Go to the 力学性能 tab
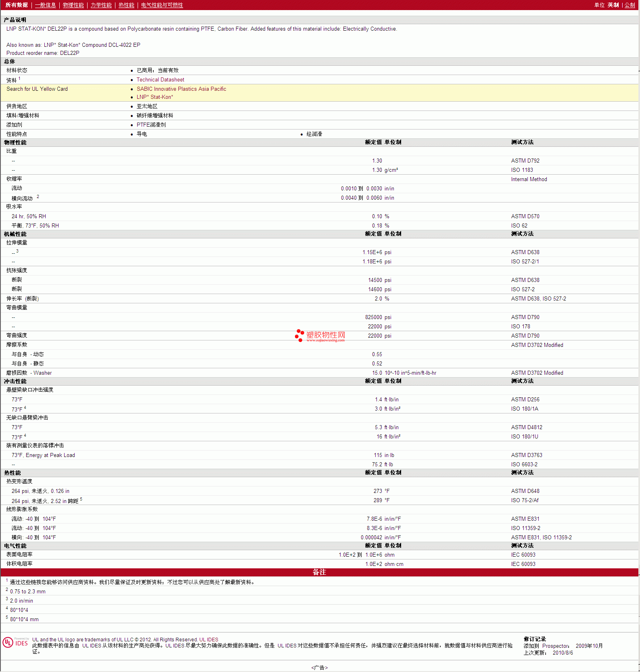Screen dimensions: 640x672 click(101, 5)
